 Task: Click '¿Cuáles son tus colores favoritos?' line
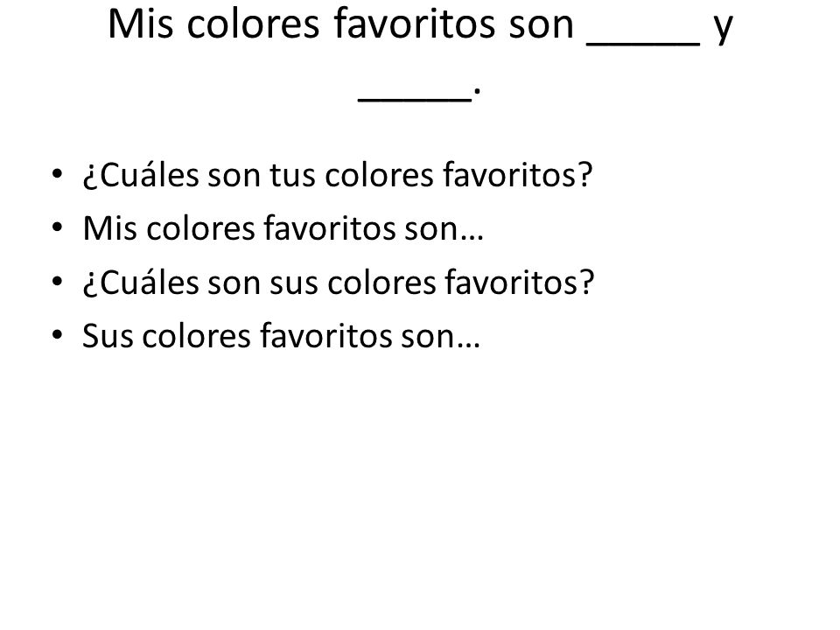click(x=338, y=175)
